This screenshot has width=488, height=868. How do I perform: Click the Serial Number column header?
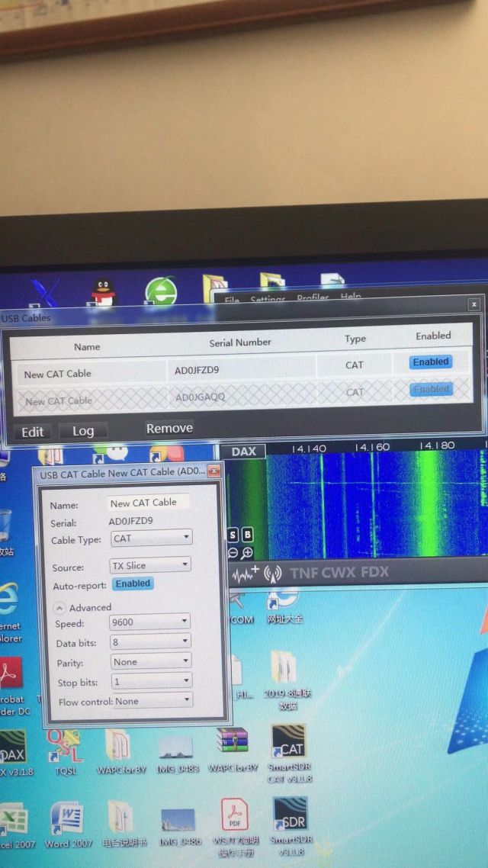click(240, 342)
